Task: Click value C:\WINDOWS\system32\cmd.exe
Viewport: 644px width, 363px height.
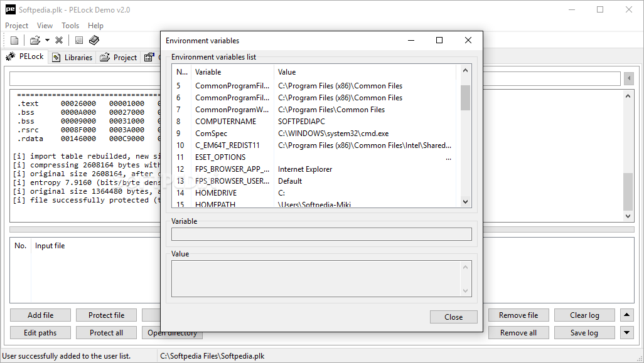Action: (x=333, y=134)
